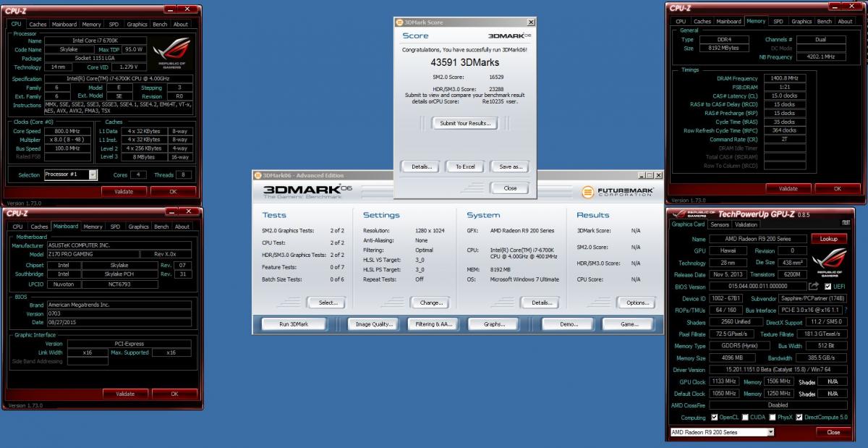
Task: Click the Resolution value 1280 x 1024 in 3DMark06
Action: point(430,231)
